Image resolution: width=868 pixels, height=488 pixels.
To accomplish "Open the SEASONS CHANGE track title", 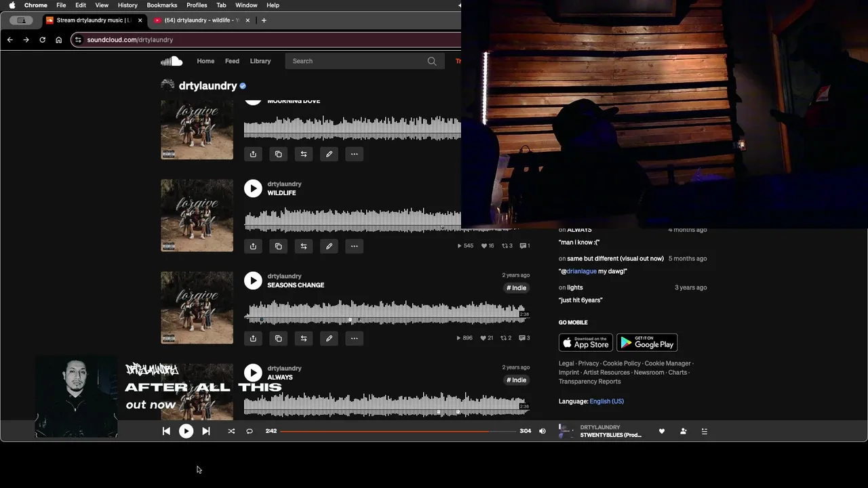I will [296, 285].
